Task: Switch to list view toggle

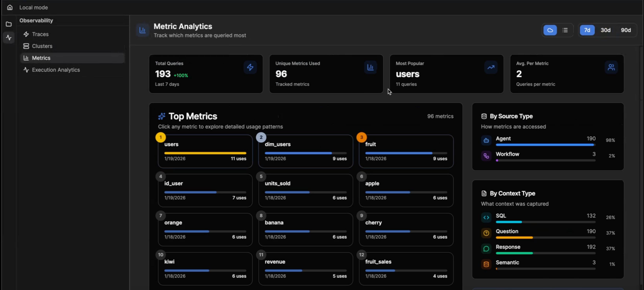Action: pos(565,30)
